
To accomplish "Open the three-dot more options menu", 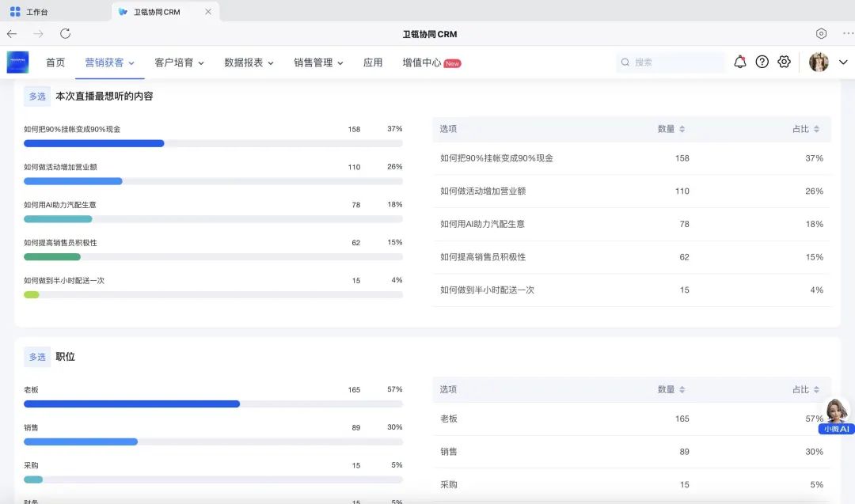I will coord(848,34).
